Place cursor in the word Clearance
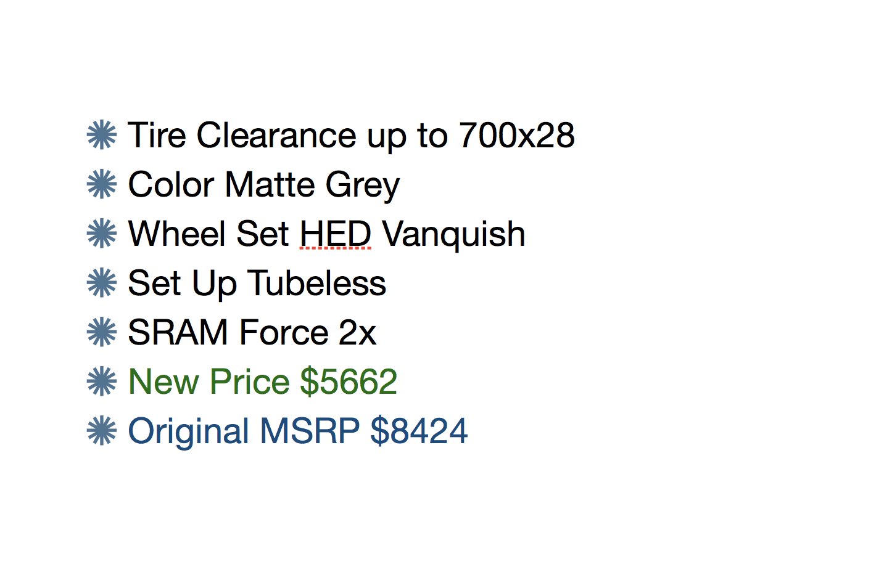 pyautogui.click(x=276, y=136)
